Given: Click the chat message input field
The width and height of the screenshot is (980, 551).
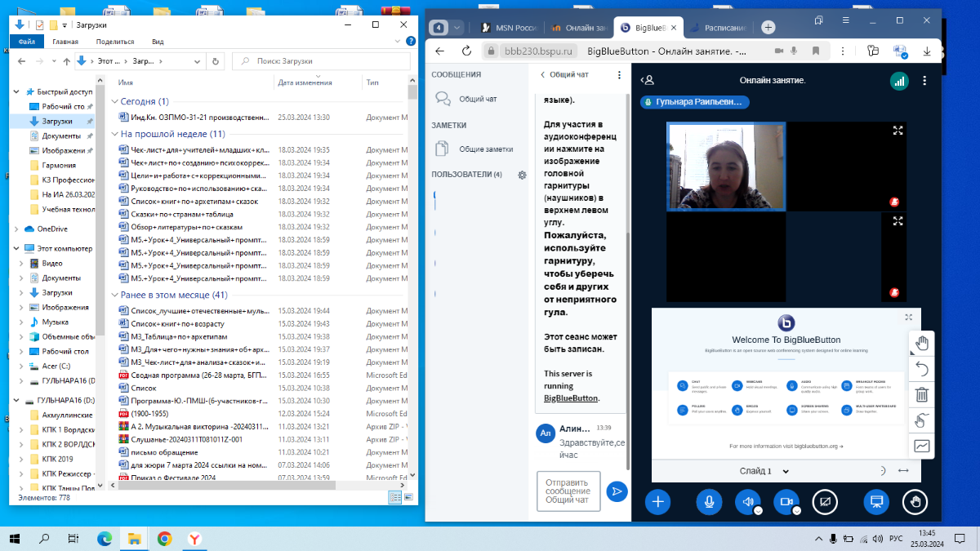Looking at the screenshot, I should pyautogui.click(x=568, y=491).
